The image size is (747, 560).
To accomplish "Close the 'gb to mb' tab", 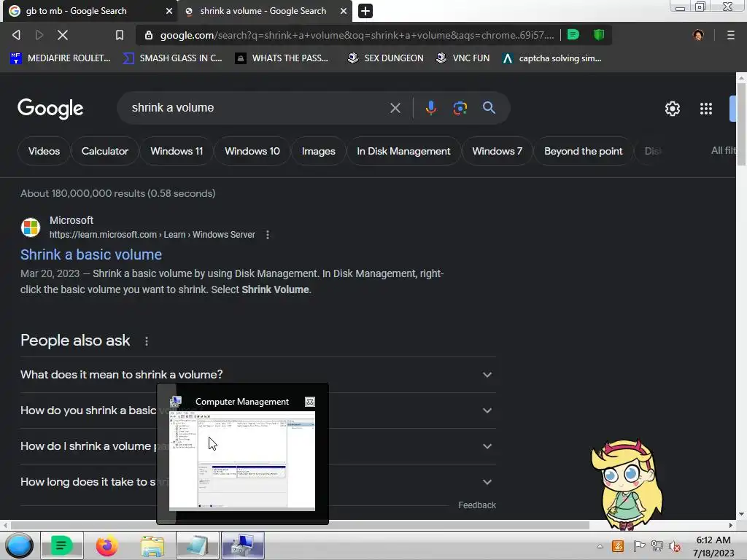I will [169, 11].
